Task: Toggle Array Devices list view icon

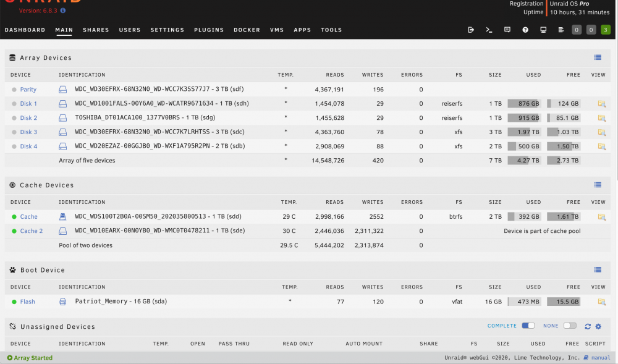Action: 598,57
